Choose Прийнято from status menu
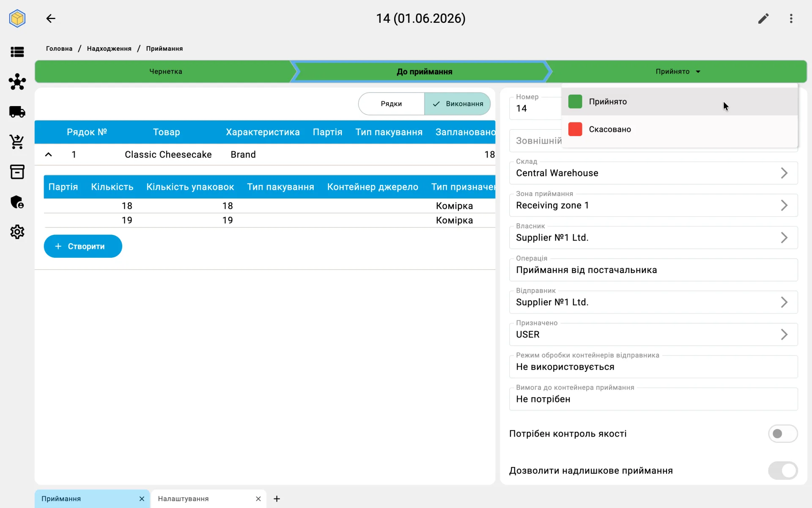Image resolution: width=812 pixels, height=508 pixels. click(680, 101)
